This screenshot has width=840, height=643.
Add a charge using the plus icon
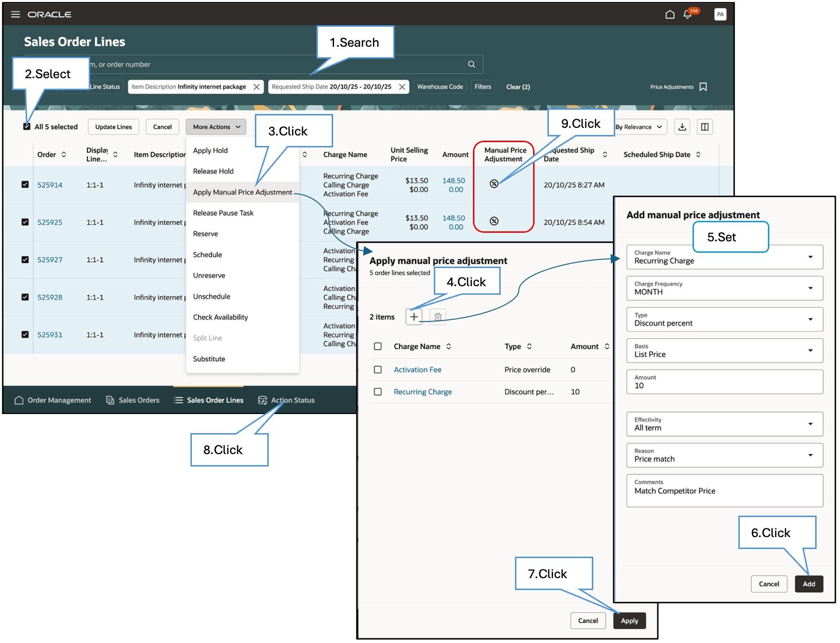pos(414,316)
